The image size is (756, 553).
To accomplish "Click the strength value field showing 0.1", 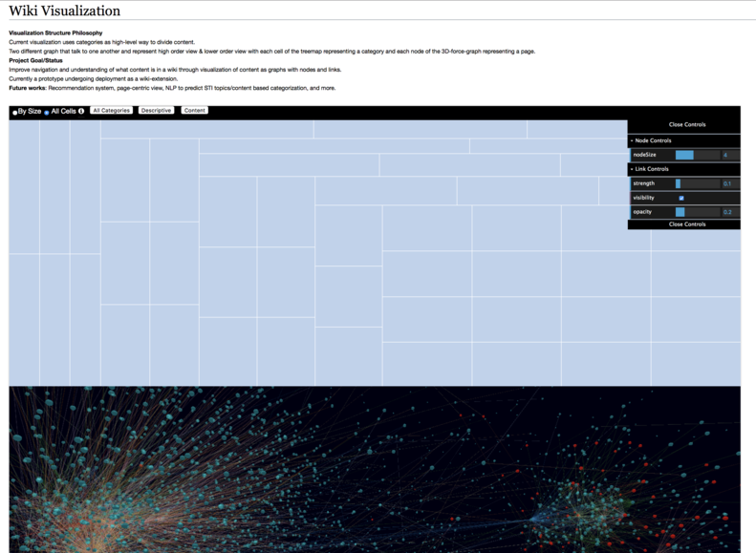I will [730, 183].
